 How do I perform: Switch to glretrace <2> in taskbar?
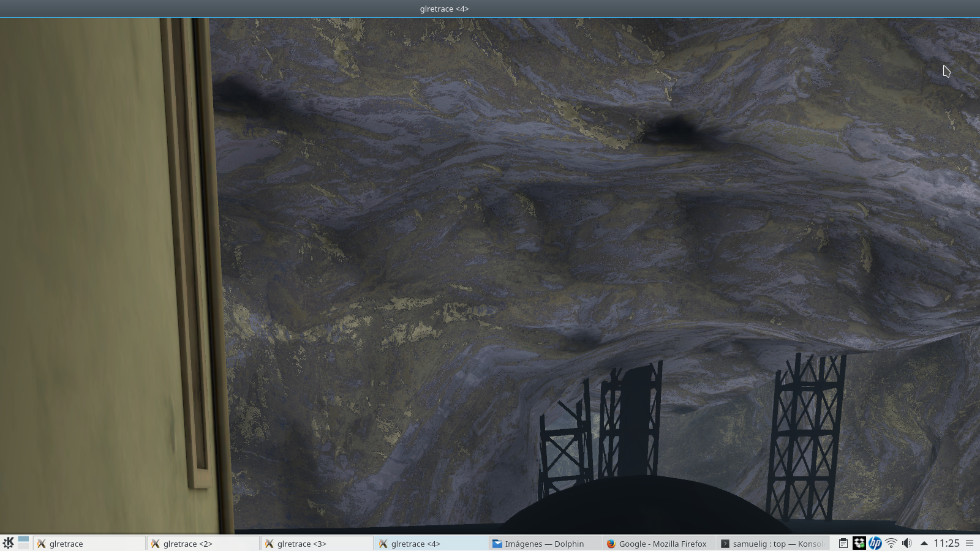point(203,544)
